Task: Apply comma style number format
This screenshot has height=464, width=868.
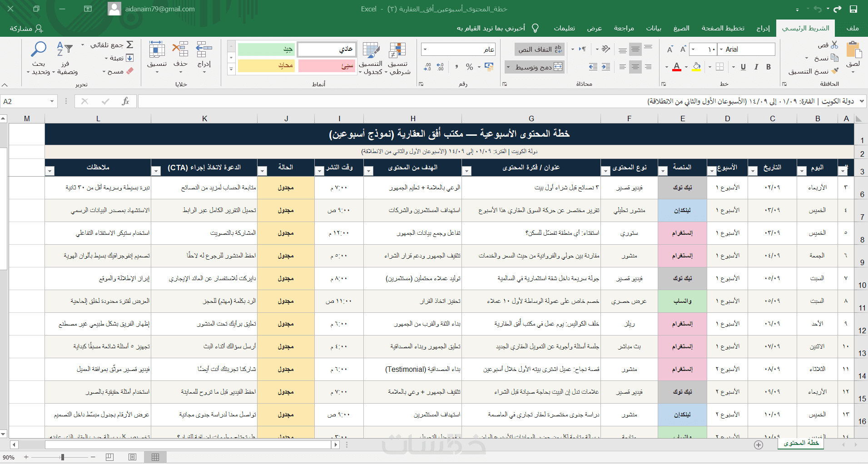Action: [456, 67]
